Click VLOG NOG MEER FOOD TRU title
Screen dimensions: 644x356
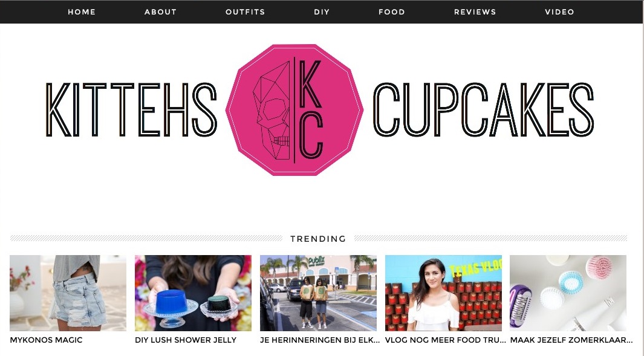click(445, 340)
